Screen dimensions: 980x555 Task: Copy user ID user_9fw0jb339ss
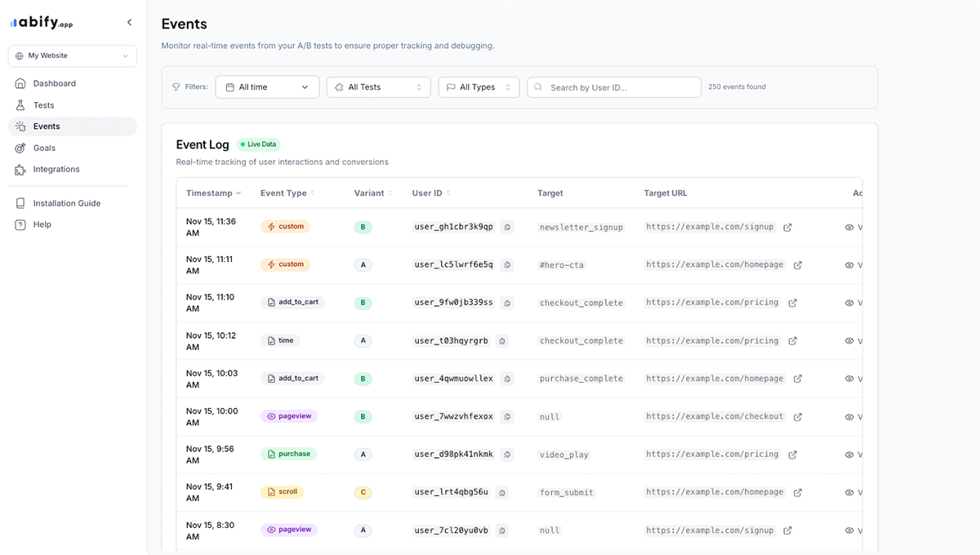click(x=507, y=303)
